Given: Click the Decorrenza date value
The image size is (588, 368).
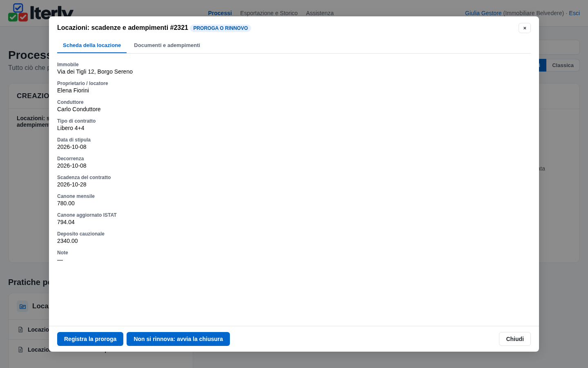Looking at the screenshot, I should point(72,166).
